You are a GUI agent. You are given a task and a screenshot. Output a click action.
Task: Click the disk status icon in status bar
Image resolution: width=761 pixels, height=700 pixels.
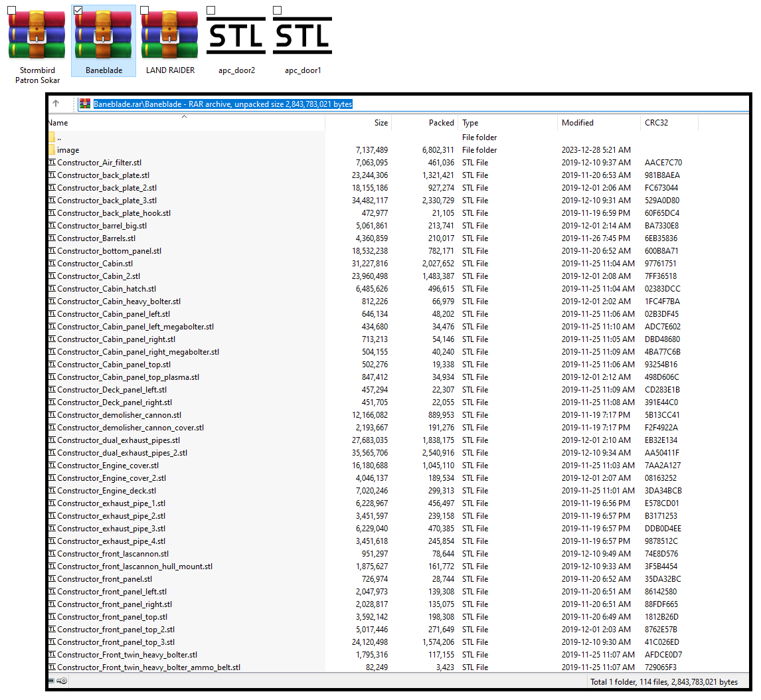pyautogui.click(x=51, y=681)
